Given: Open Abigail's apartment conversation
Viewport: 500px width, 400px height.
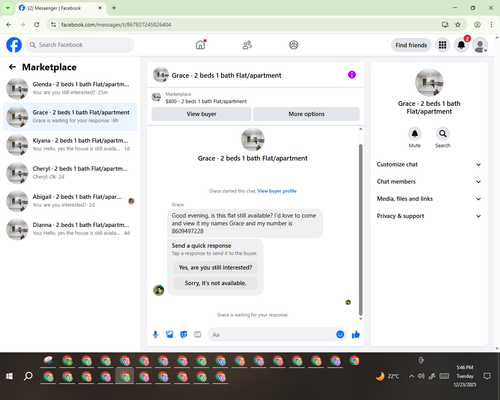Looking at the screenshot, I should click(x=70, y=201).
